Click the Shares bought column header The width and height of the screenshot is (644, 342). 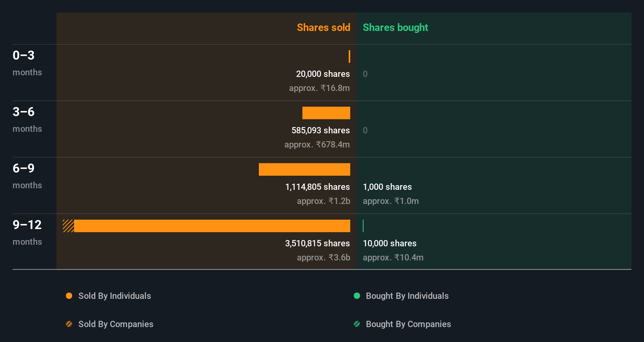point(395,27)
